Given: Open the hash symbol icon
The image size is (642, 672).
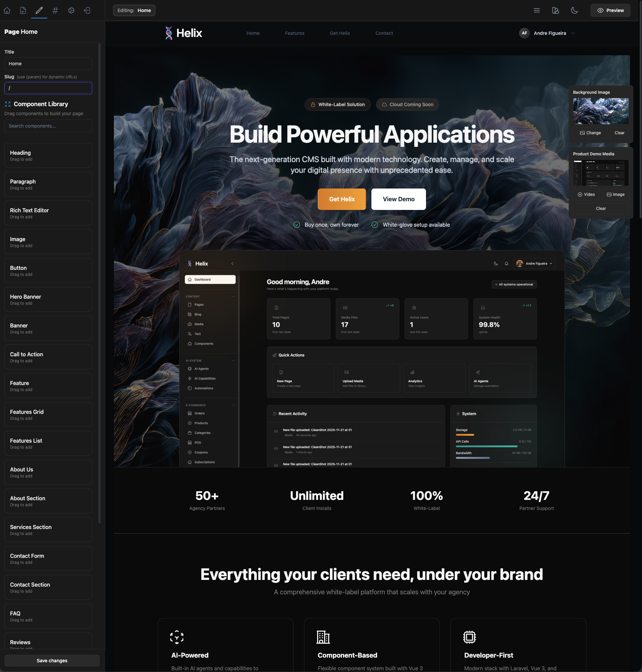Looking at the screenshot, I should coord(55,10).
